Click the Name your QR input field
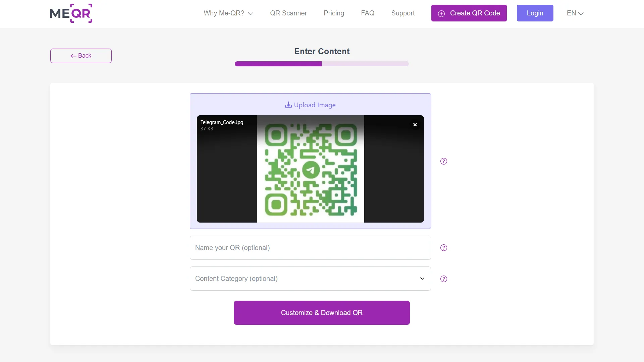Screen dimensions: 644x362 point(310,248)
